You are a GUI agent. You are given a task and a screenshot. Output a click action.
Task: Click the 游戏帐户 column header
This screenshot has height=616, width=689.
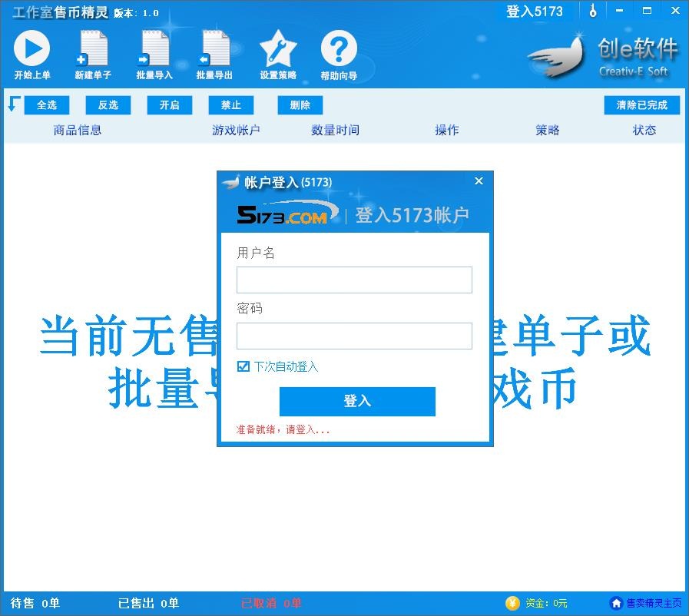(236, 130)
